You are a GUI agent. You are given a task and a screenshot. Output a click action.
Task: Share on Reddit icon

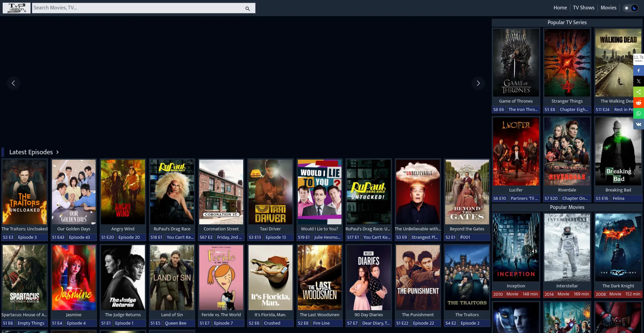(x=639, y=103)
